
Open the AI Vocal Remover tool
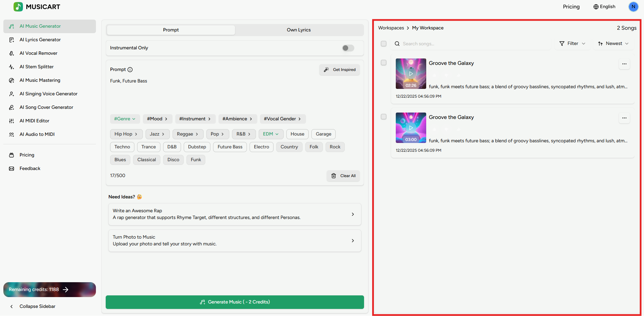(x=38, y=53)
